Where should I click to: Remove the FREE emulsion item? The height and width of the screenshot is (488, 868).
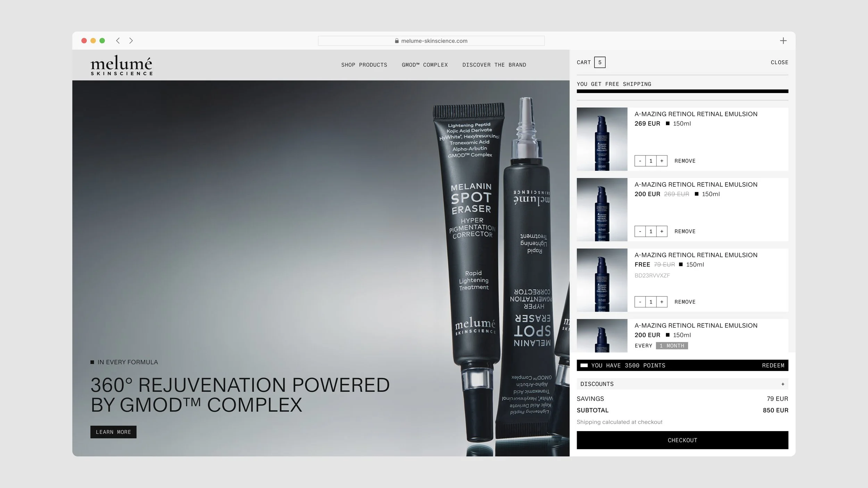pos(685,302)
